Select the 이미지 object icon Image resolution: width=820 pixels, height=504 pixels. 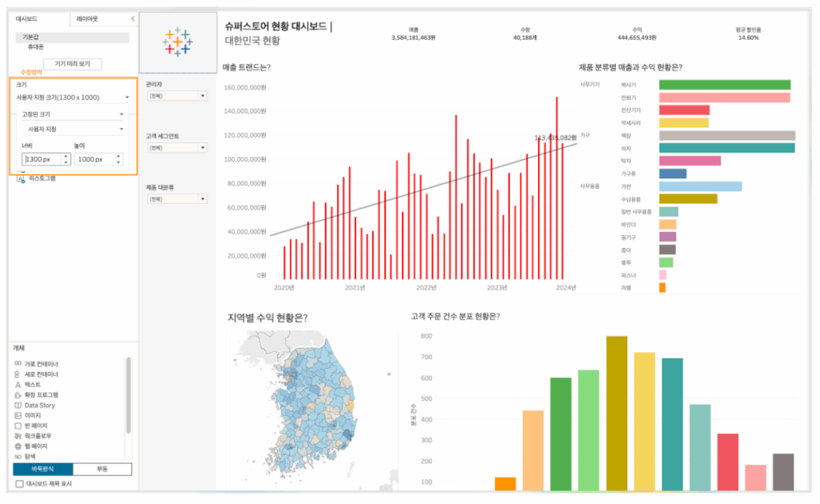18,416
